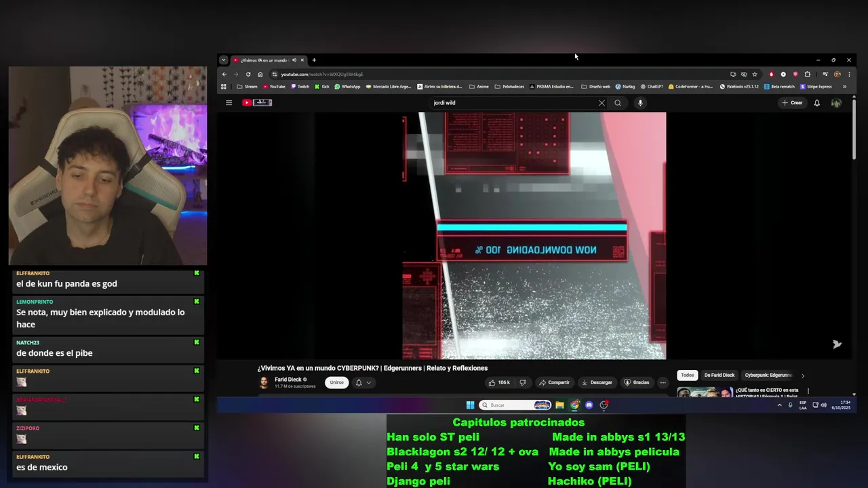Reload the current page
Image resolution: width=868 pixels, height=488 pixels.
(248, 75)
